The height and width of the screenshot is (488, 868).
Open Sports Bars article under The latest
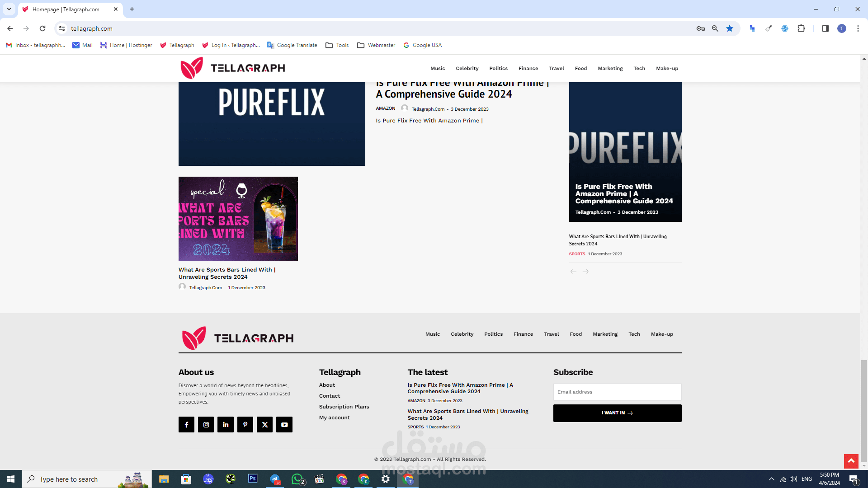pos(468,414)
